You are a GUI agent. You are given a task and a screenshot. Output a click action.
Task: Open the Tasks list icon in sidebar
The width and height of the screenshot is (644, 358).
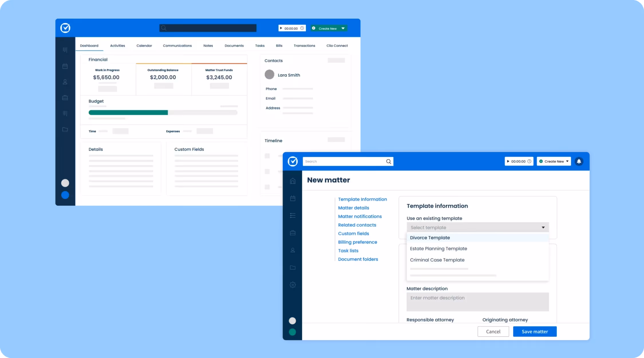pos(293,215)
